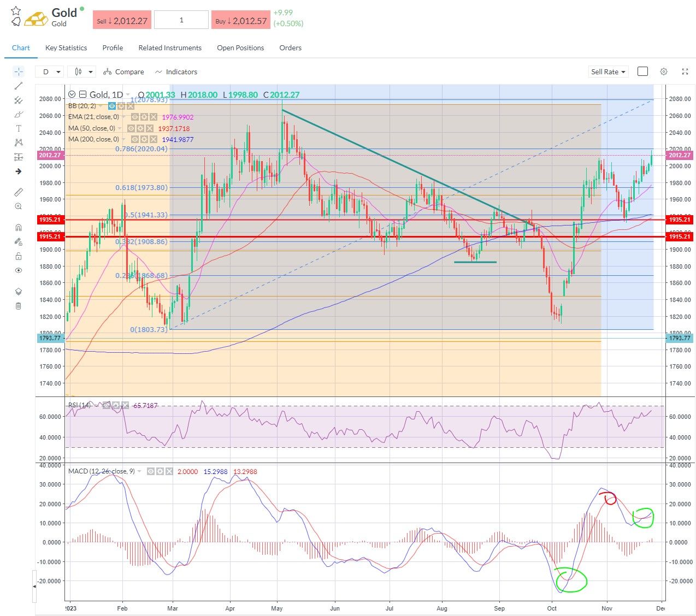Viewport: 696px width, 616px height.
Task: Go to Related Instruments tab
Action: pos(170,48)
